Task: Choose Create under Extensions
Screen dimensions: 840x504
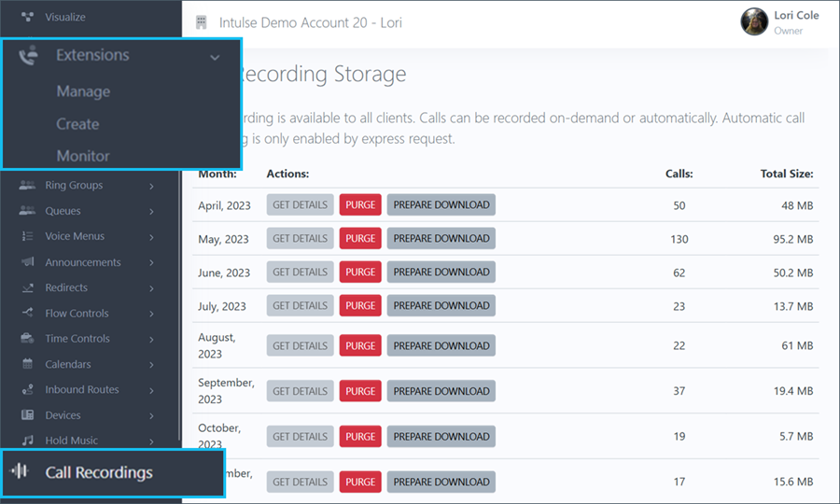Action: 77,124
